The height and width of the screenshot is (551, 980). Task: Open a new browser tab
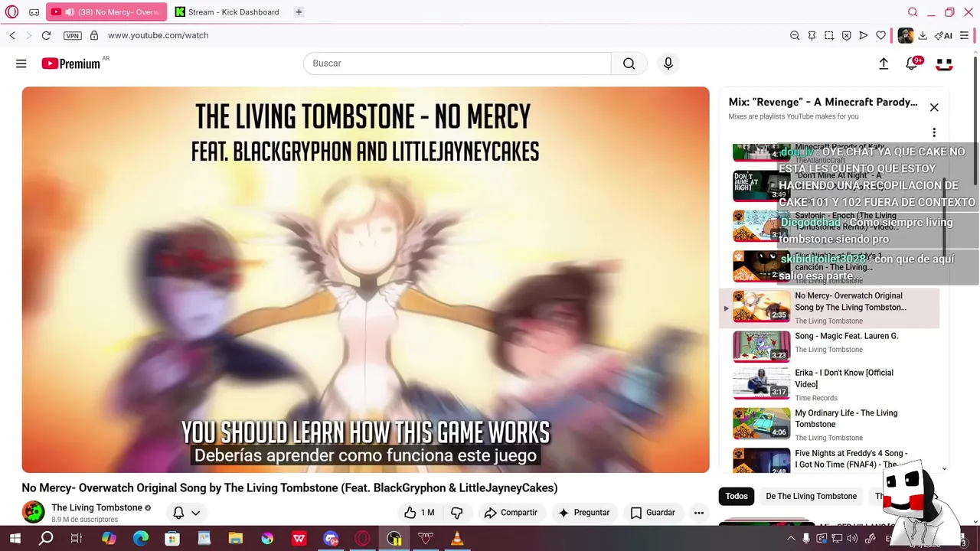[299, 12]
